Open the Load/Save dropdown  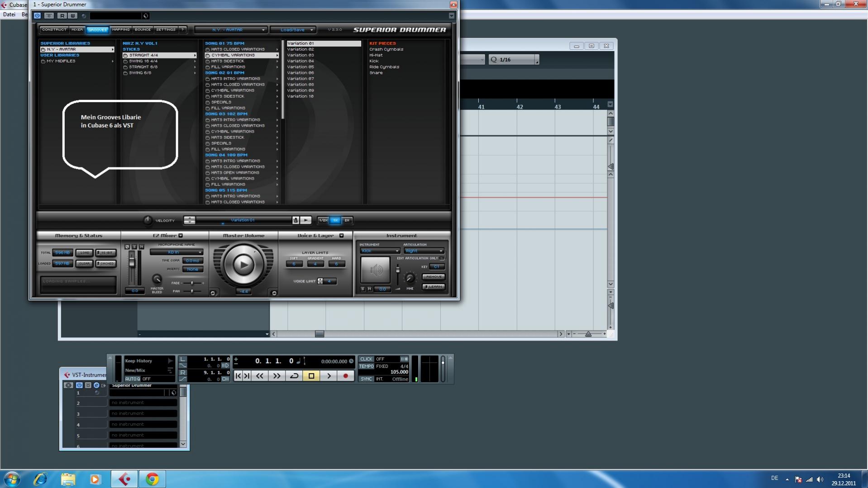[x=293, y=30]
